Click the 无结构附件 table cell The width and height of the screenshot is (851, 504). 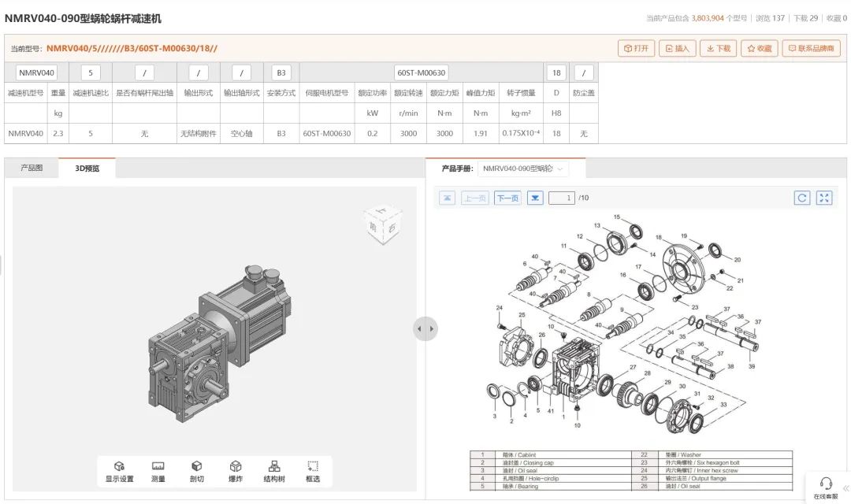click(x=198, y=133)
